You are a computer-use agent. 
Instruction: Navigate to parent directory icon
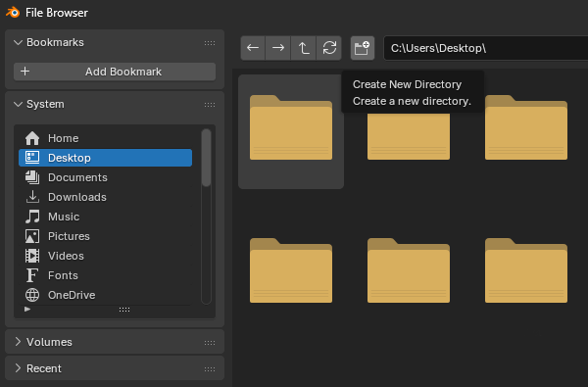304,48
